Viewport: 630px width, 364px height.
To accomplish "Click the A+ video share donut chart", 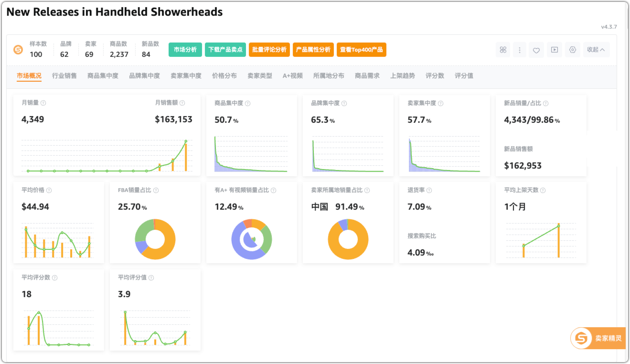I will [252, 239].
